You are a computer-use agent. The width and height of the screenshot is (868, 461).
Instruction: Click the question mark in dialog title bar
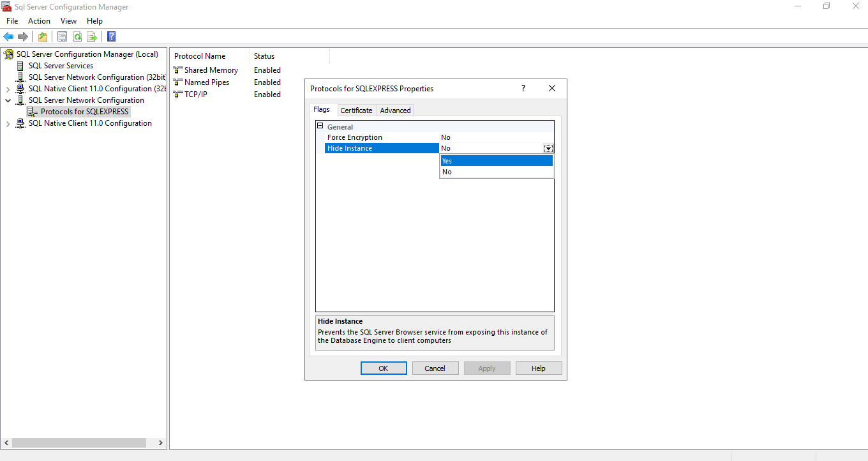point(523,88)
